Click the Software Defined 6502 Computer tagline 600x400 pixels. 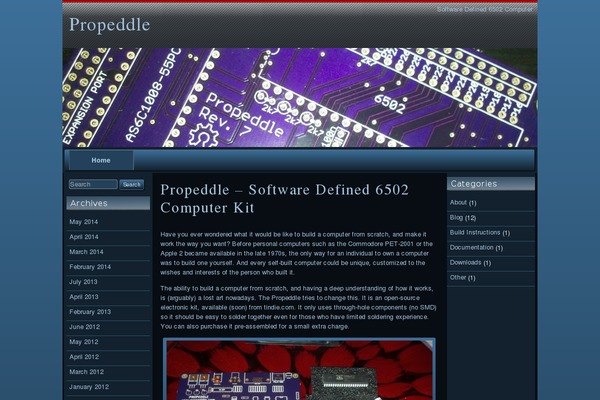(x=484, y=9)
